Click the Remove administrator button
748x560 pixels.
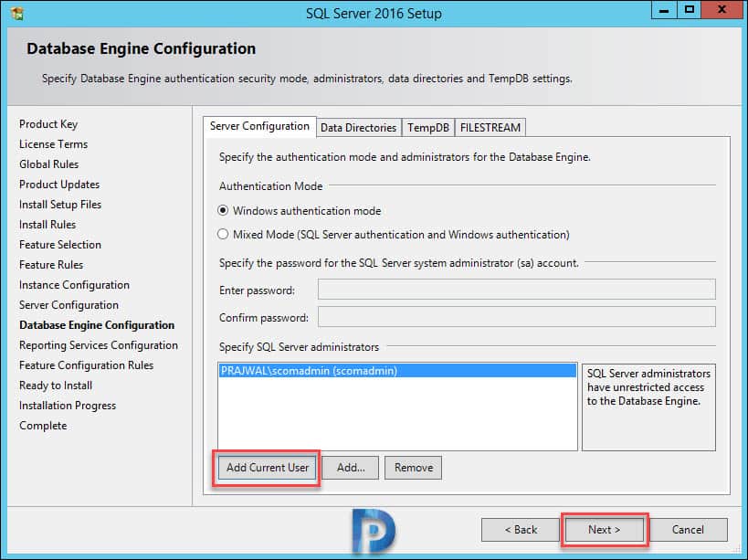coord(414,468)
